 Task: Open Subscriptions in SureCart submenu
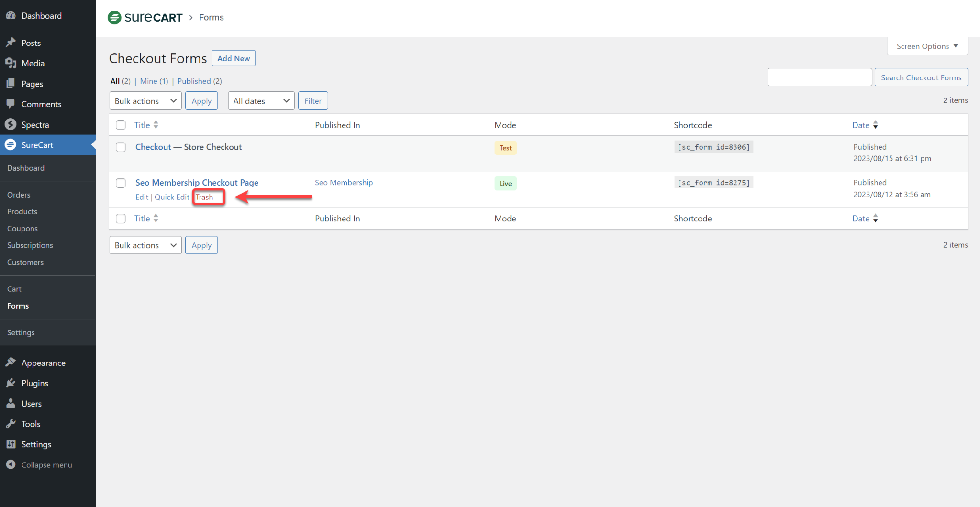click(30, 245)
